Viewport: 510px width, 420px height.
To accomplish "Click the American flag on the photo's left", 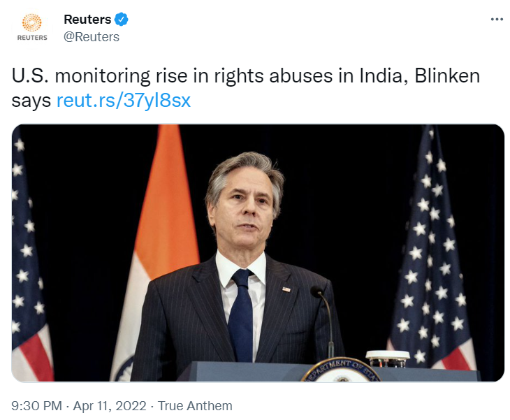I will [29, 266].
